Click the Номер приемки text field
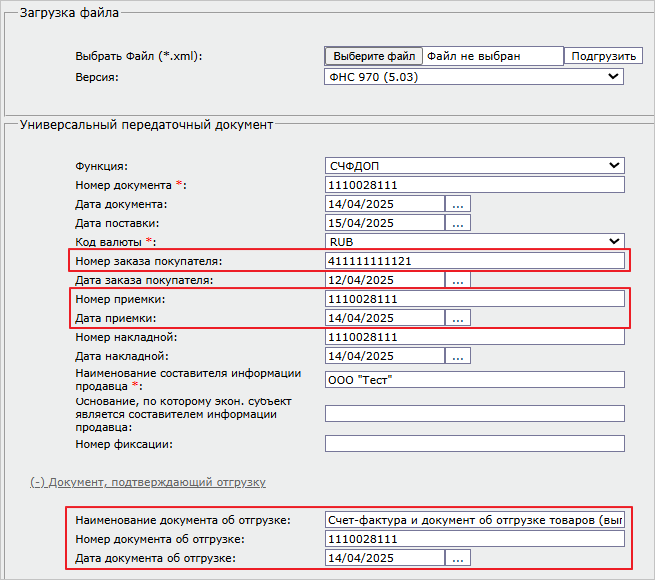This screenshot has height=580, width=655. coord(474,299)
